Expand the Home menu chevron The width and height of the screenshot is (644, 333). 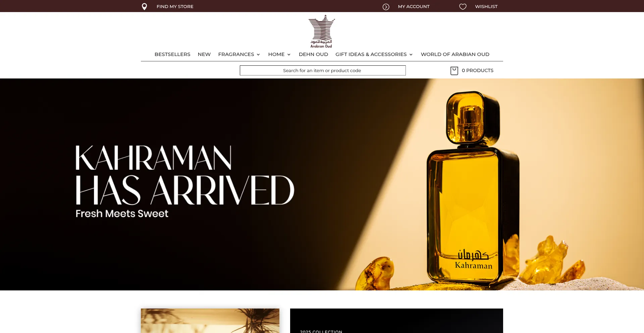[289, 55]
